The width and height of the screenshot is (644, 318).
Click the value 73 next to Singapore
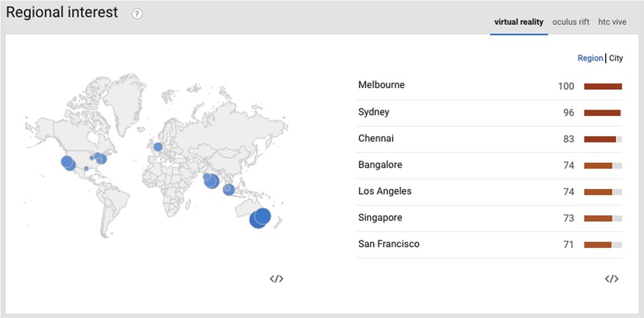coord(569,218)
